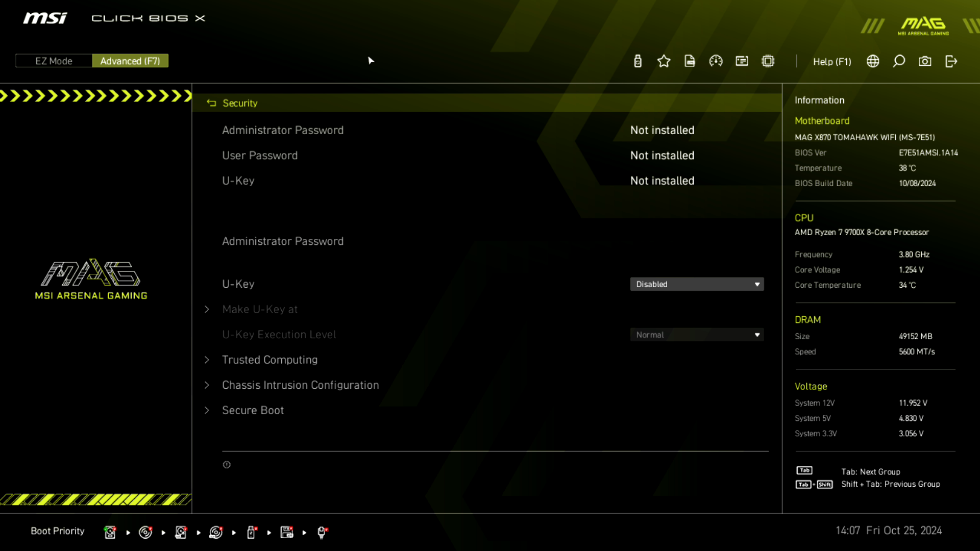
Task: Expand Chassis Intrusion Configuration
Action: pos(300,385)
